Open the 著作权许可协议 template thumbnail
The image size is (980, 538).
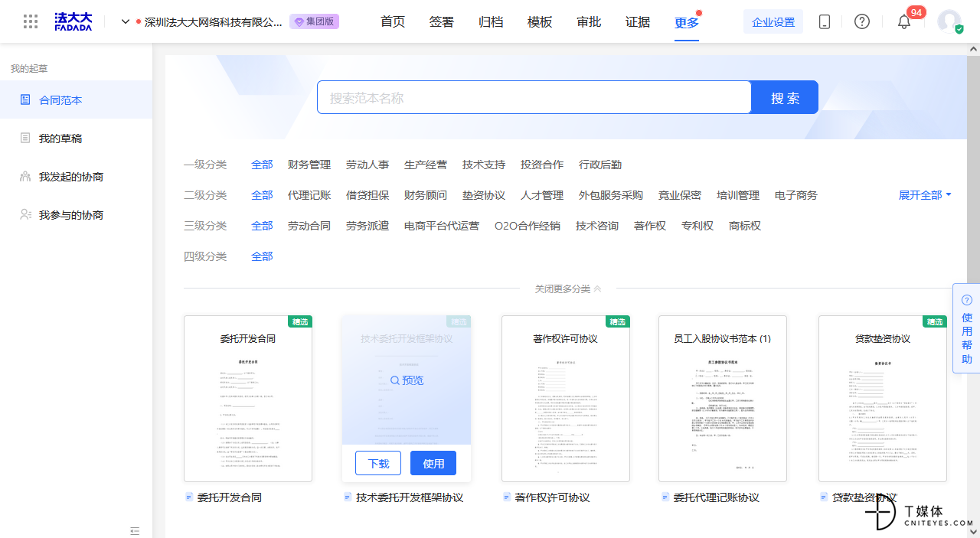(x=566, y=399)
